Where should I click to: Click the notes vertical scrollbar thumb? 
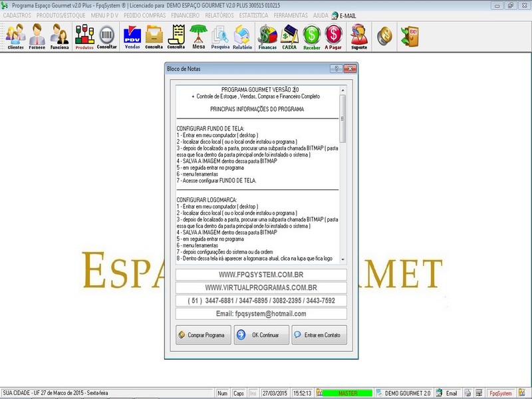[342, 118]
